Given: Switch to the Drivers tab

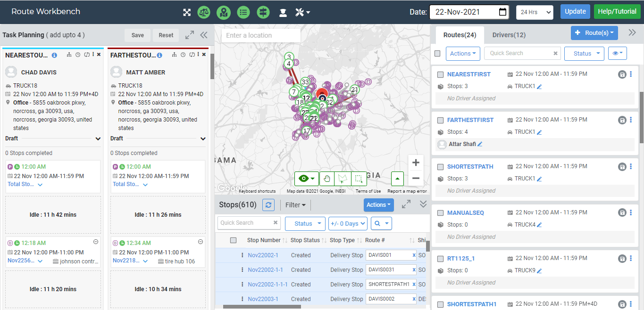Looking at the screenshot, I should (x=510, y=34).
